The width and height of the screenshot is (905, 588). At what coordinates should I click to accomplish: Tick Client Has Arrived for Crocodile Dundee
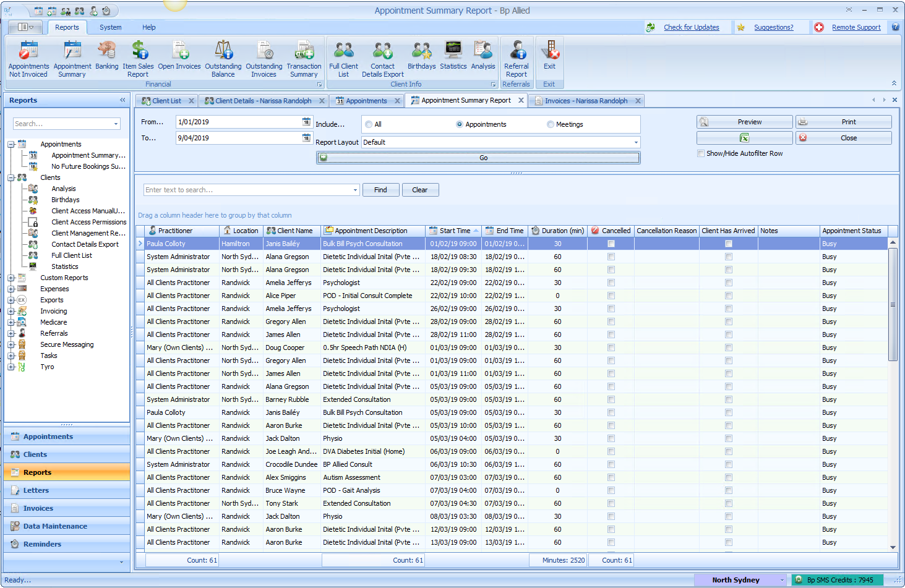coord(729,464)
